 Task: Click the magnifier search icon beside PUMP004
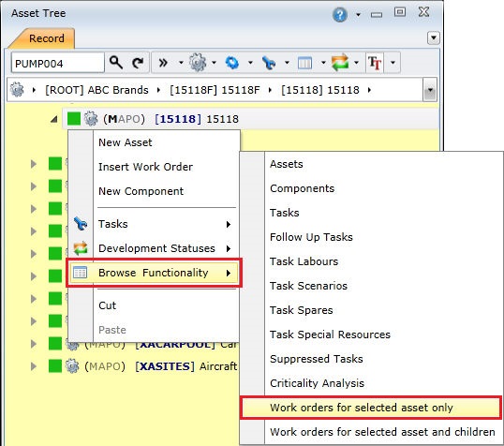(116, 63)
